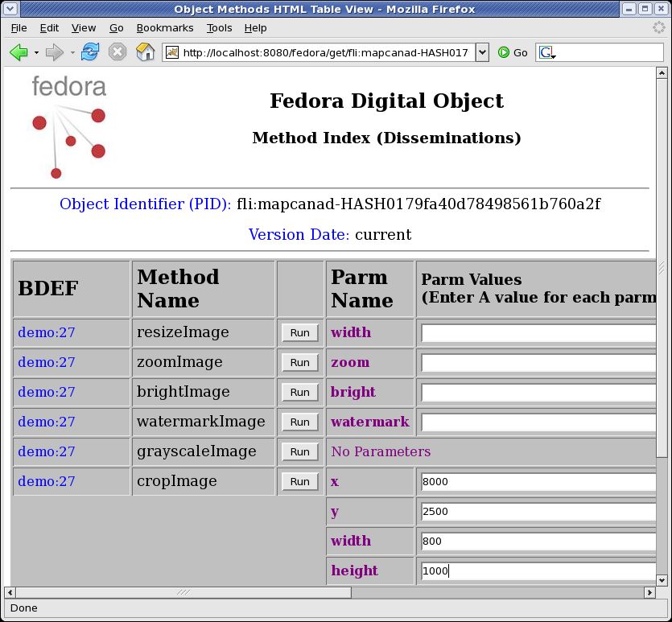Click the vertical scrollbar down arrow

click(662, 580)
